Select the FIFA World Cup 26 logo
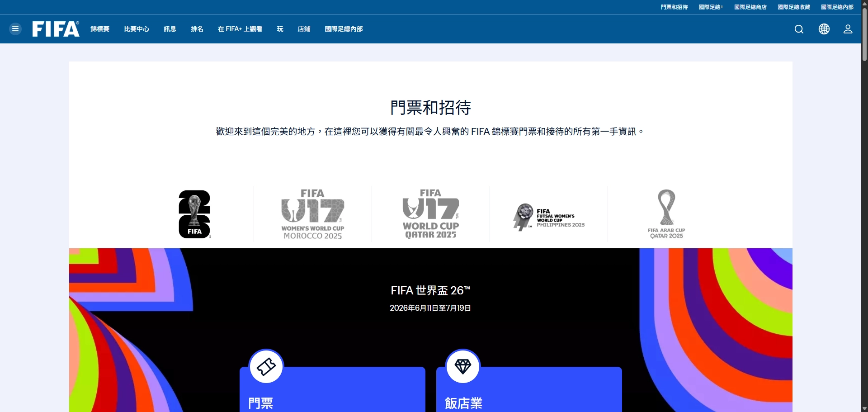 click(x=194, y=214)
